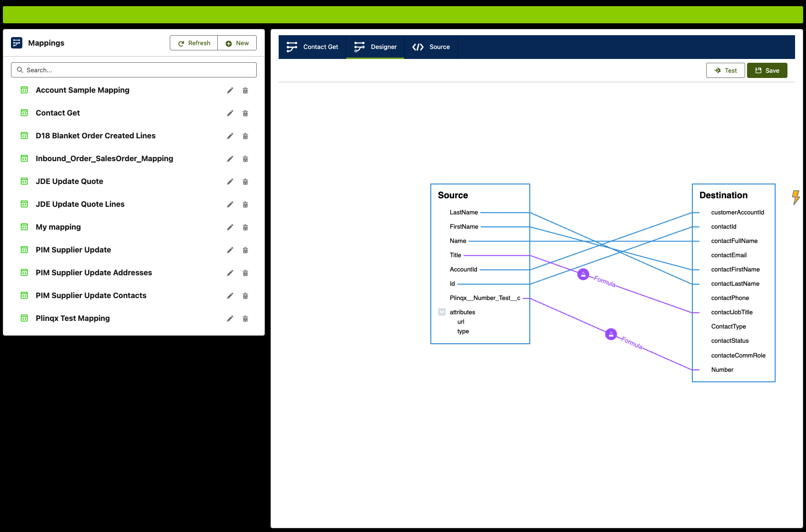
Task: Click trash icon for Plinqx Test Mapping
Action: (x=245, y=319)
